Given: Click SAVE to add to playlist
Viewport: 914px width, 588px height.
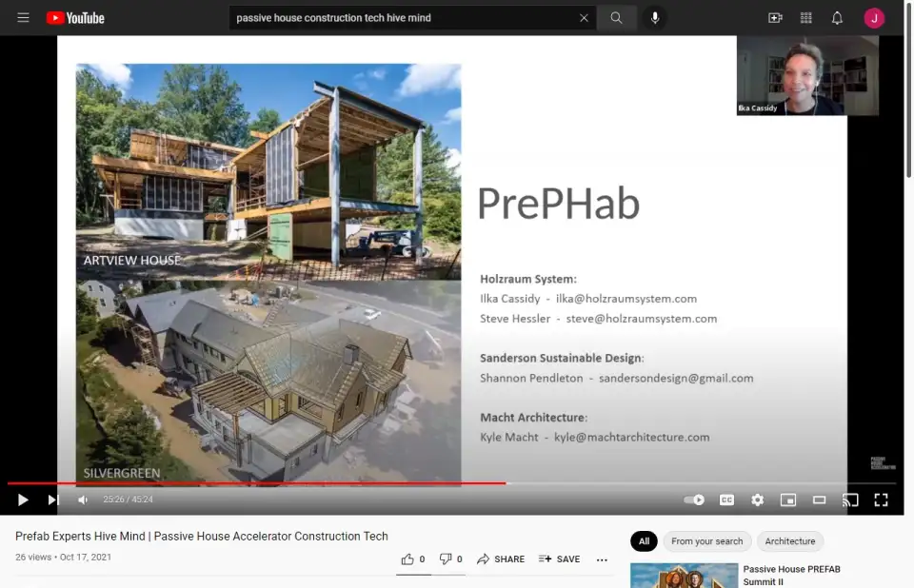Looking at the screenshot, I should pos(559,559).
